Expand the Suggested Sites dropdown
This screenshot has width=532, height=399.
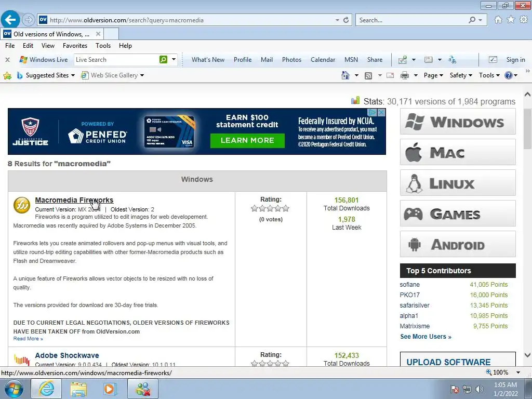click(73, 75)
